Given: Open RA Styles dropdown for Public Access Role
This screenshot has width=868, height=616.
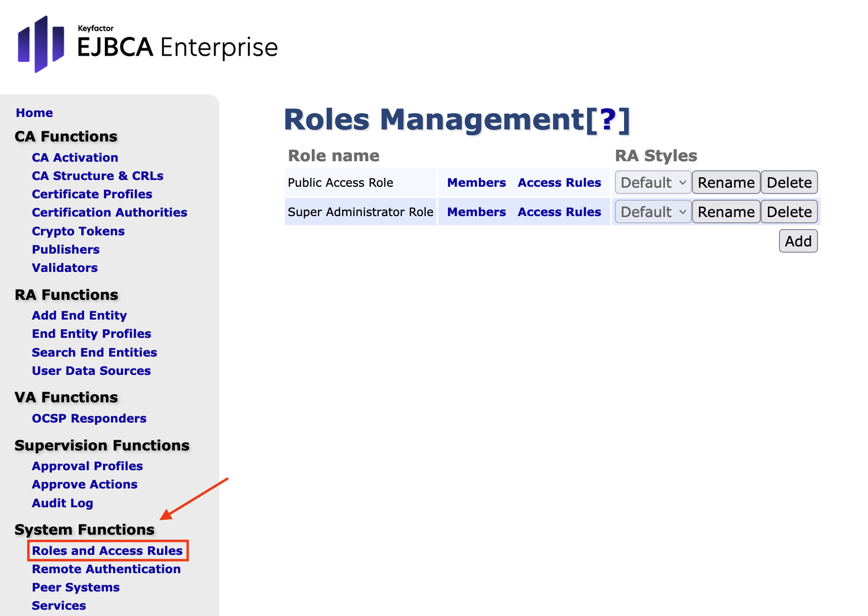Looking at the screenshot, I should (x=652, y=183).
